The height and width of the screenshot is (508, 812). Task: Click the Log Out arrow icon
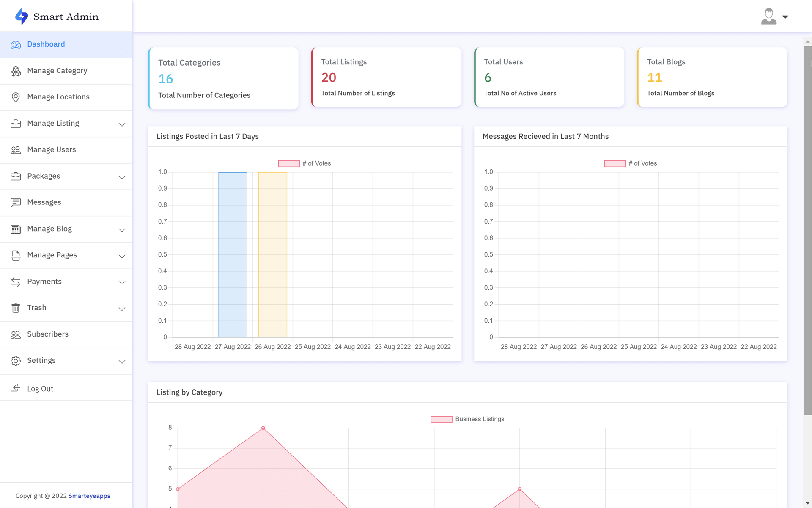point(15,388)
